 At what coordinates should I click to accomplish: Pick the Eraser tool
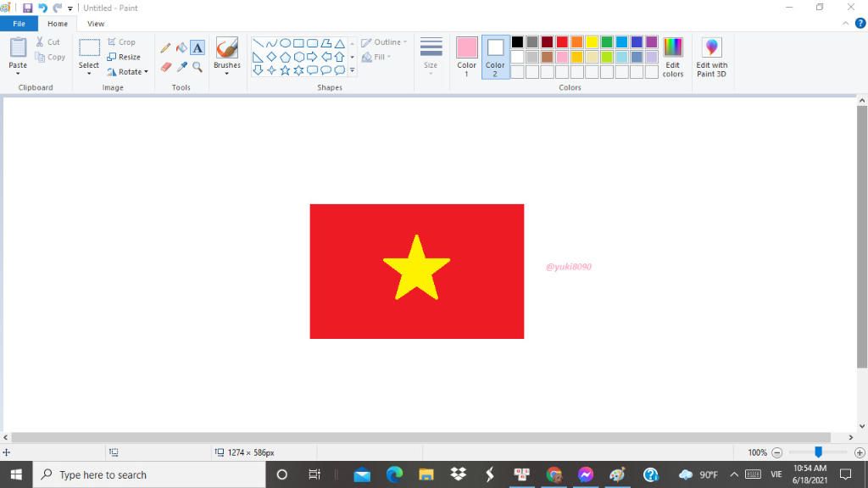click(165, 67)
